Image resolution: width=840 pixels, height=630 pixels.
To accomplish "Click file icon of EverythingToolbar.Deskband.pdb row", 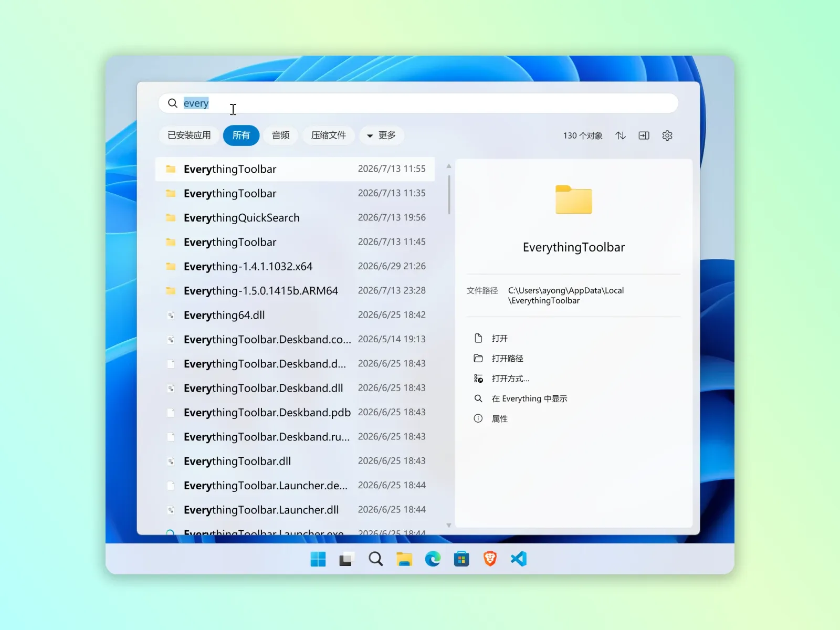I will 171,413.
